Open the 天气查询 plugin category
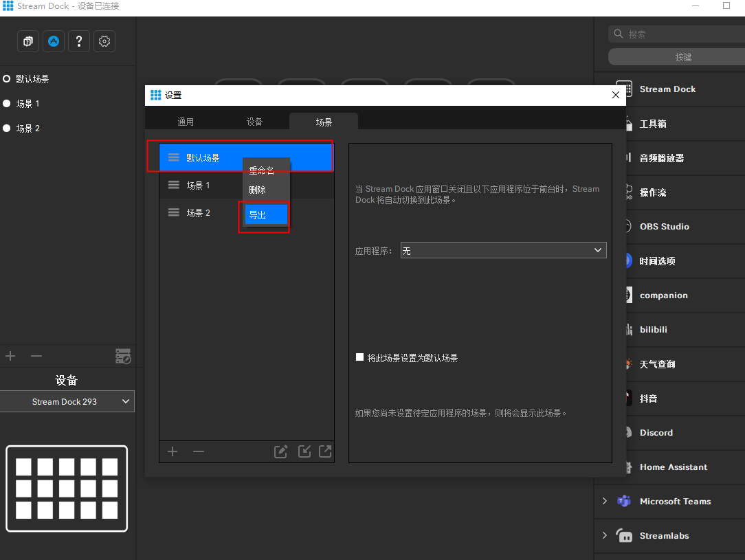 coord(669,364)
